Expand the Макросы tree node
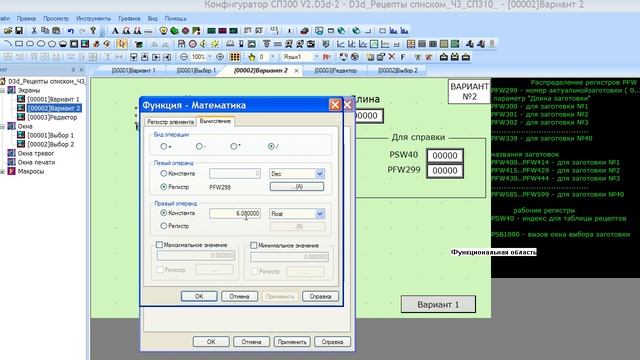Screen dimensions: 640x360 pyautogui.click(x=2, y=171)
